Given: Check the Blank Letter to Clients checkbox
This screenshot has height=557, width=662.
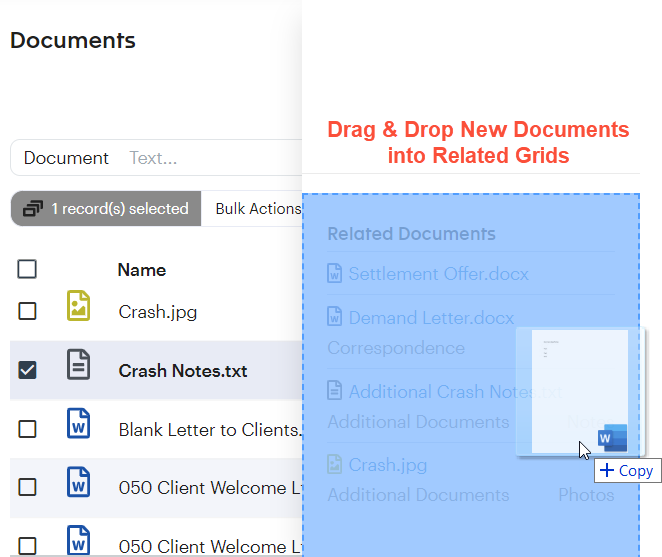Looking at the screenshot, I should 27,429.
